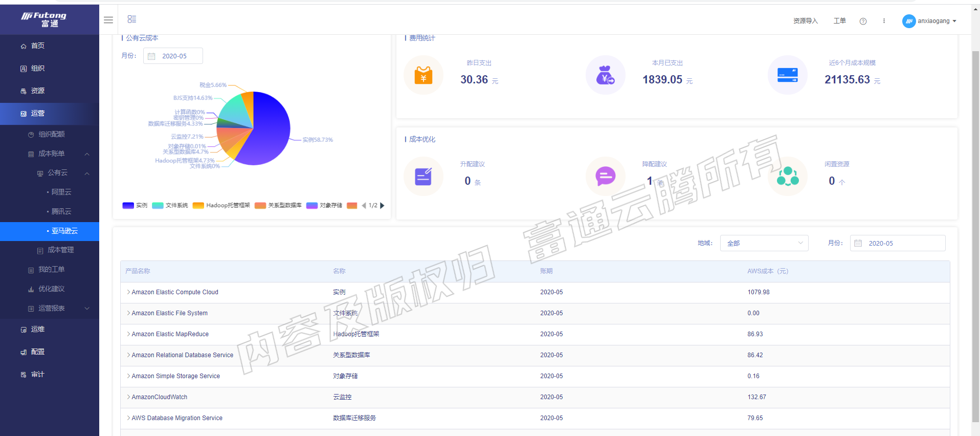Click the calendar icon in pie chart month field
This screenshot has width=980, height=436.
coord(151,56)
